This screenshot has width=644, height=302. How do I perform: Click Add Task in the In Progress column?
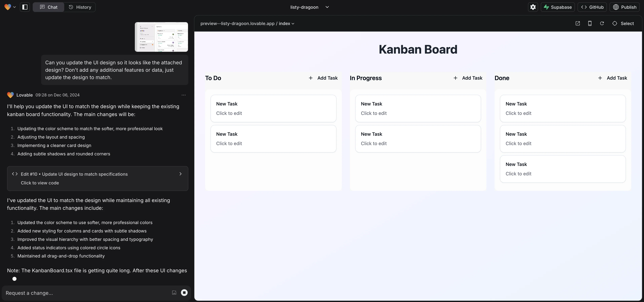point(468,78)
